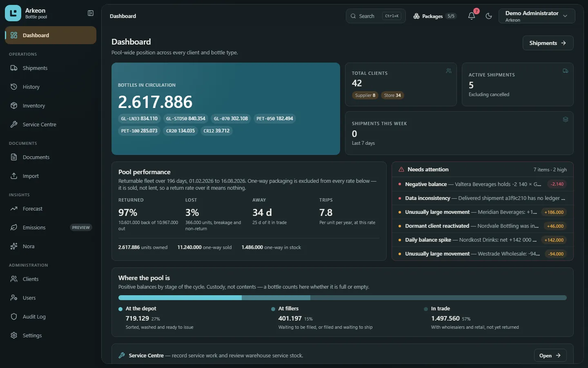Focus the Search field
The width and height of the screenshot is (588, 368).
376,16
